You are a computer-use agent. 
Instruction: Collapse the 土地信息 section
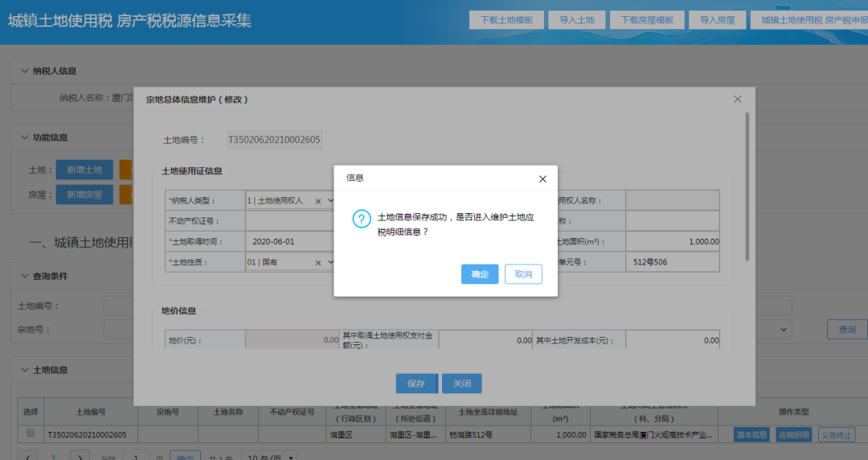tap(24, 370)
